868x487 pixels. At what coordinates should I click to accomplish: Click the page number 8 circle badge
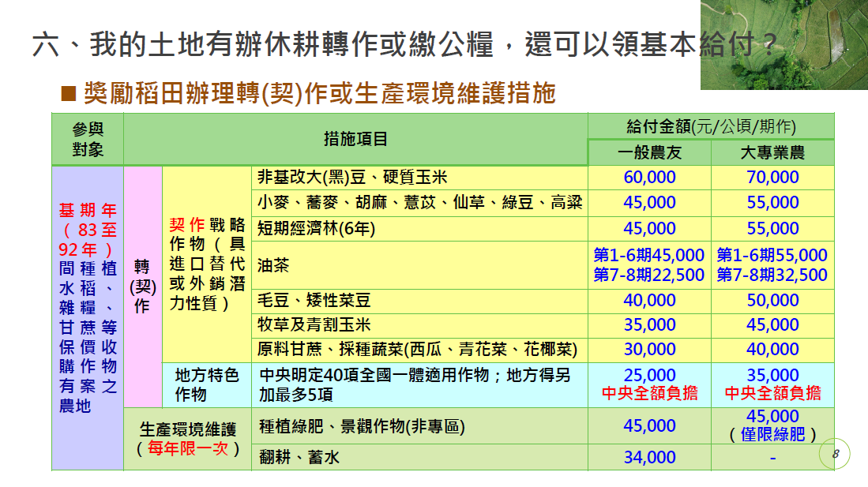(x=836, y=454)
